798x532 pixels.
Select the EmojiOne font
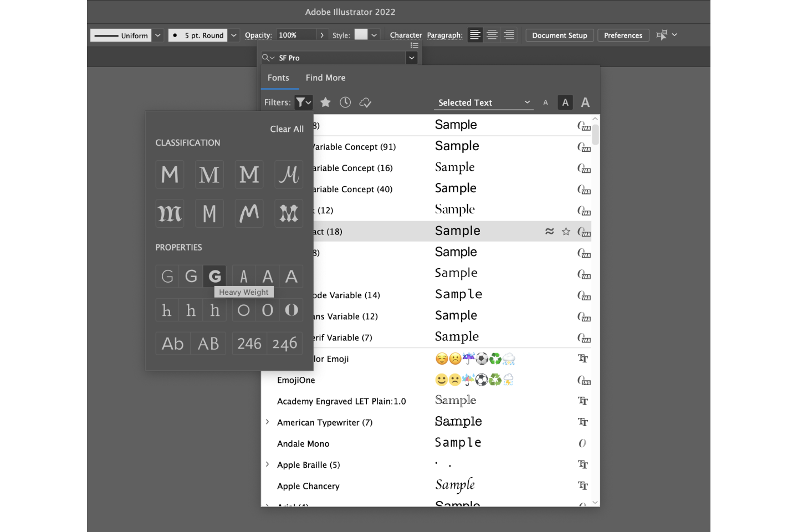pos(296,380)
